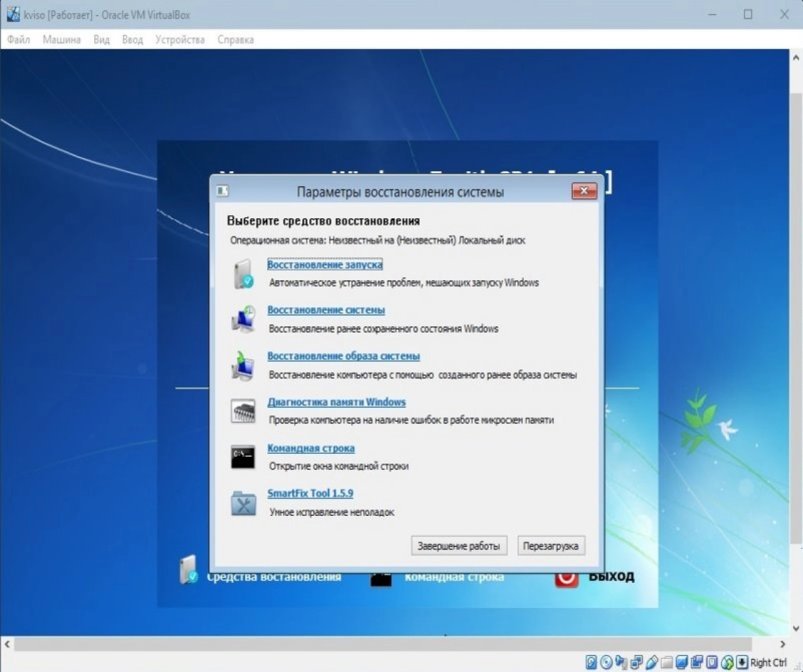Image resolution: width=803 pixels, height=672 pixels.
Task: Click the network adapters status icon
Action: (637, 662)
